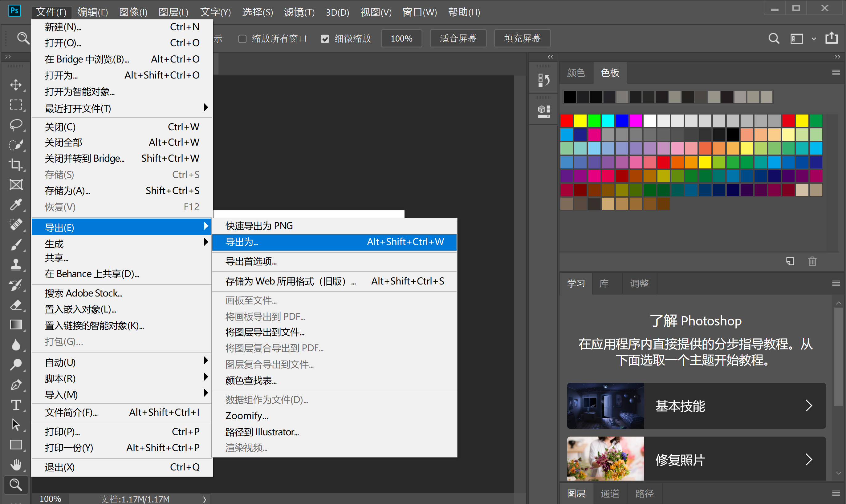Create a new swatch with the page icon
This screenshot has height=504, width=846.
click(x=790, y=261)
